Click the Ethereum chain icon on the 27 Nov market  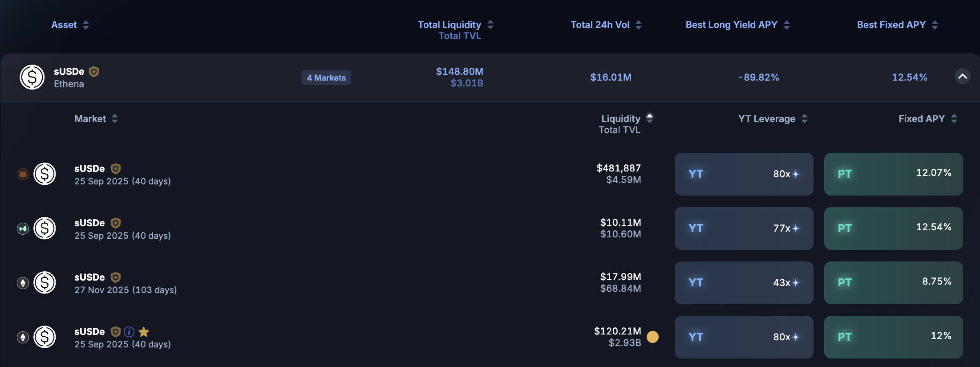pos(23,283)
